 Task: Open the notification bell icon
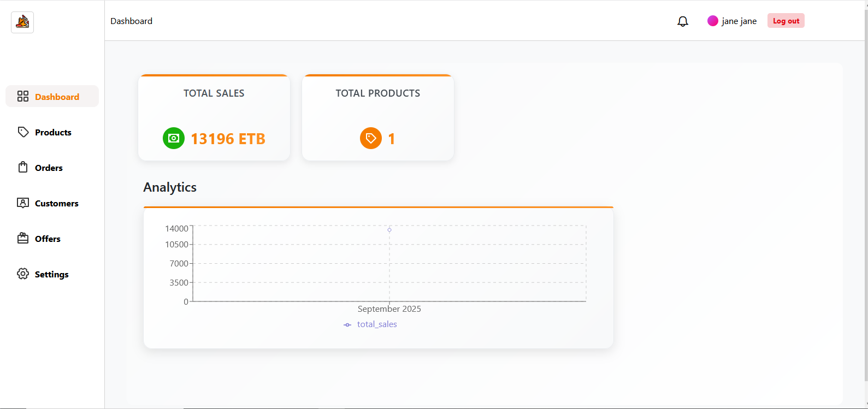[682, 21]
